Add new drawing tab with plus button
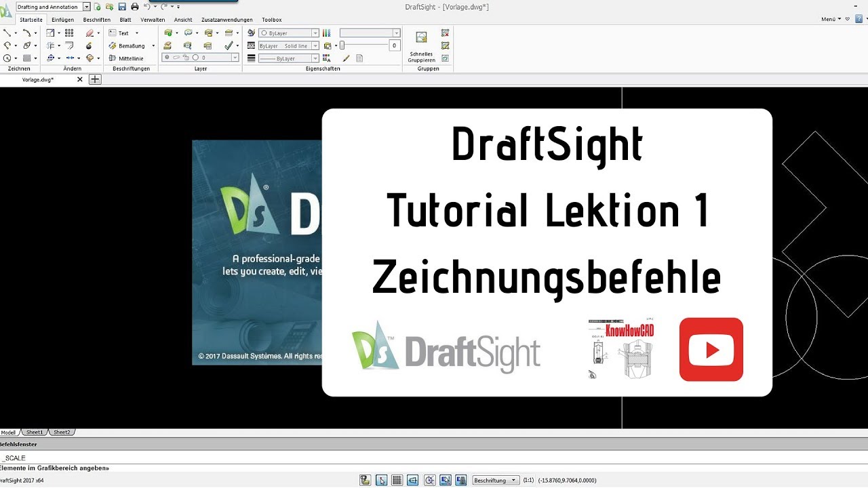868x488 pixels. coord(95,79)
